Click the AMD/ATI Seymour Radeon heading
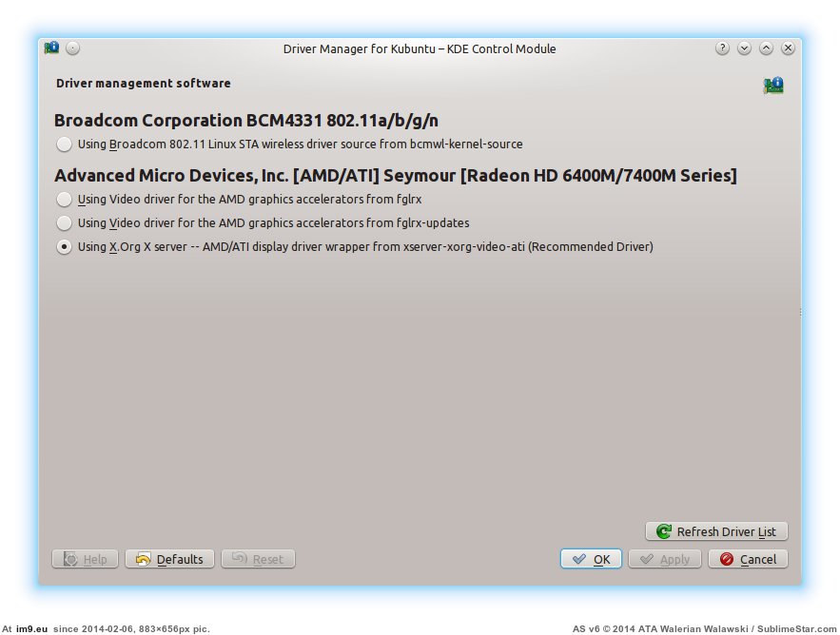840x635 pixels. tap(396, 176)
